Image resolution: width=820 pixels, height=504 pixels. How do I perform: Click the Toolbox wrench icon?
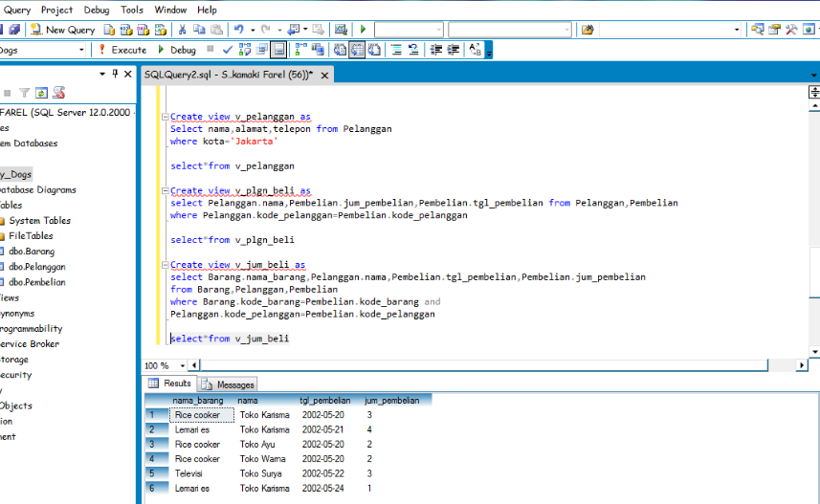[791, 30]
